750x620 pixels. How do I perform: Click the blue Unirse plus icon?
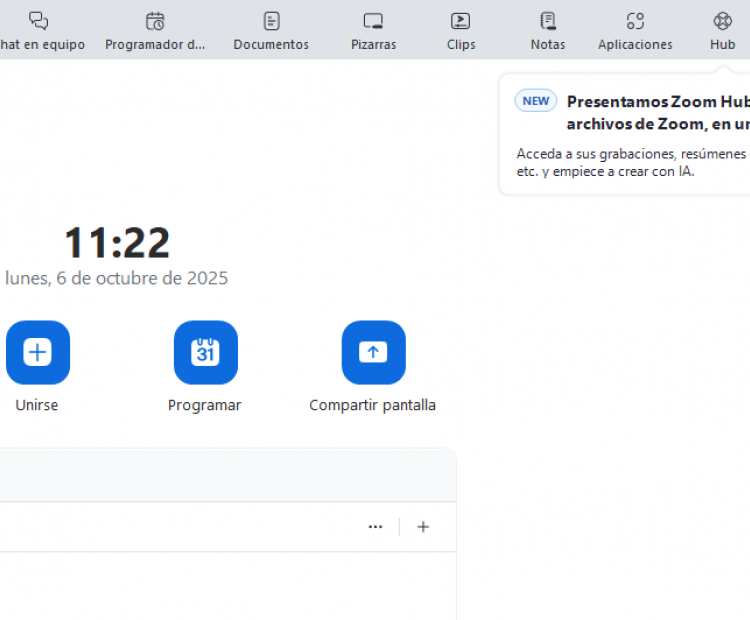point(38,352)
